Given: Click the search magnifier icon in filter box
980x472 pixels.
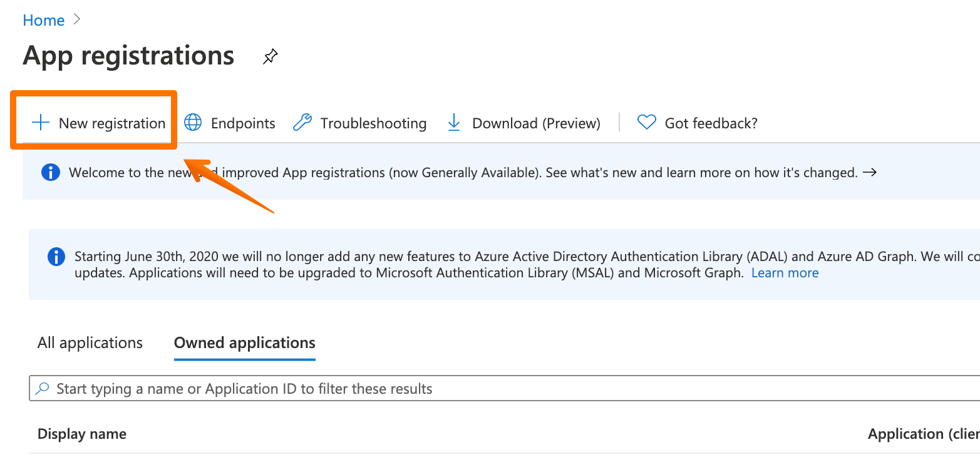Looking at the screenshot, I should [43, 389].
